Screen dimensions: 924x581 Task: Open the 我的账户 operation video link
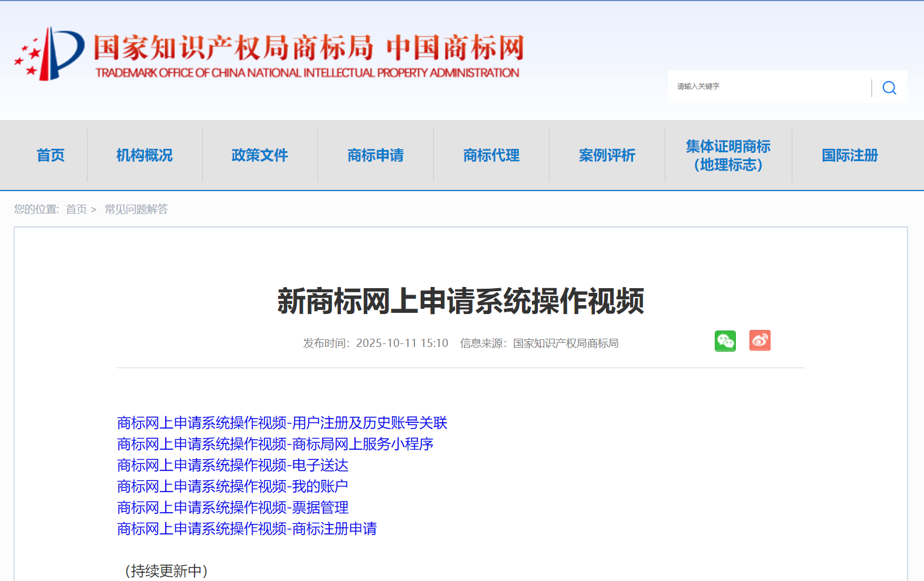pyautogui.click(x=233, y=486)
